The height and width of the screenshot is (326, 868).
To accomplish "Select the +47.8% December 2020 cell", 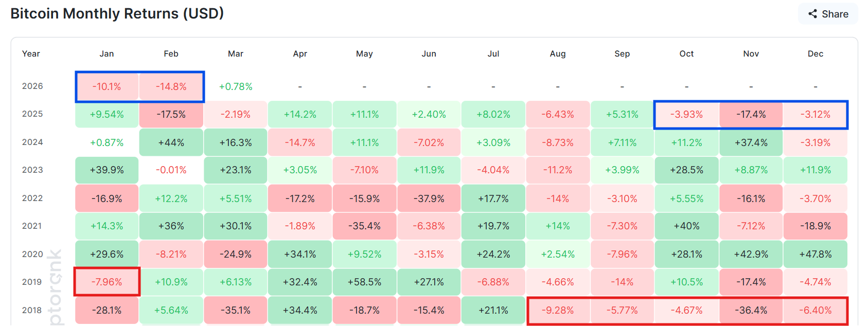I will (x=815, y=254).
